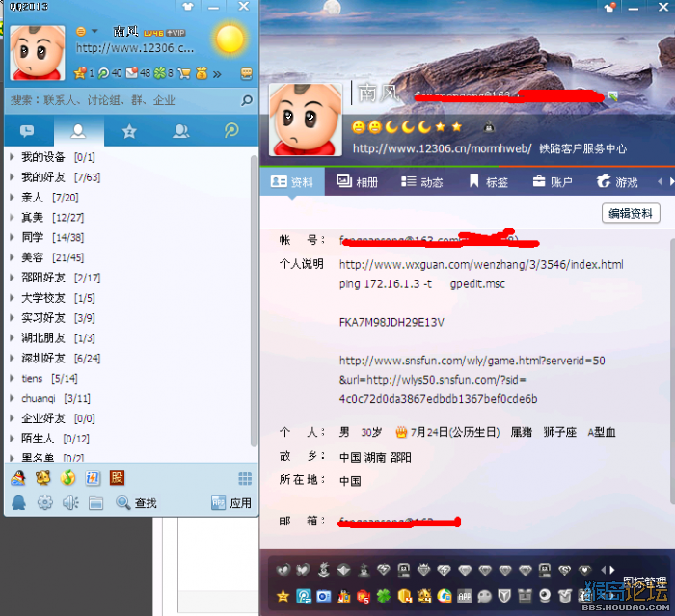Switch to the conversations tab

click(27, 131)
